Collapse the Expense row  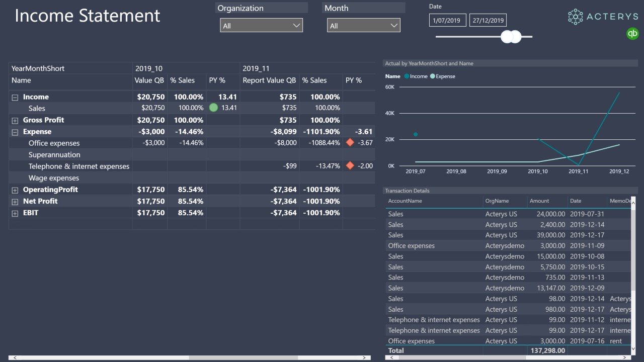click(x=15, y=132)
